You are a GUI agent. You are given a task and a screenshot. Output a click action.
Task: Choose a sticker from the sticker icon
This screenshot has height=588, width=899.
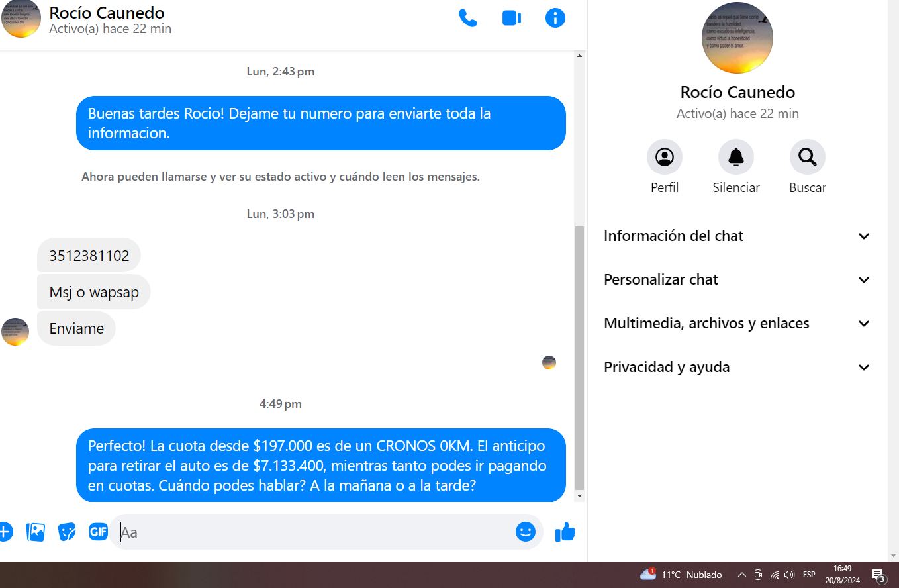pyautogui.click(x=67, y=532)
